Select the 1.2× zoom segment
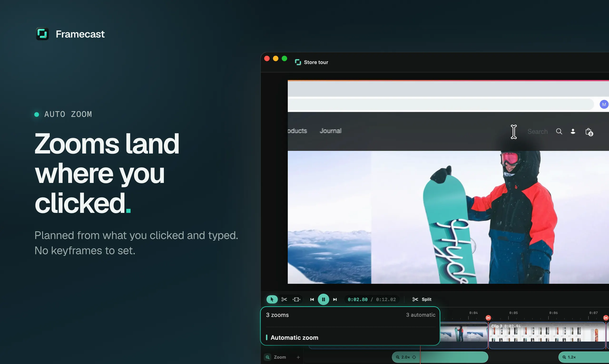This screenshot has height=364, width=609. pyautogui.click(x=584, y=357)
